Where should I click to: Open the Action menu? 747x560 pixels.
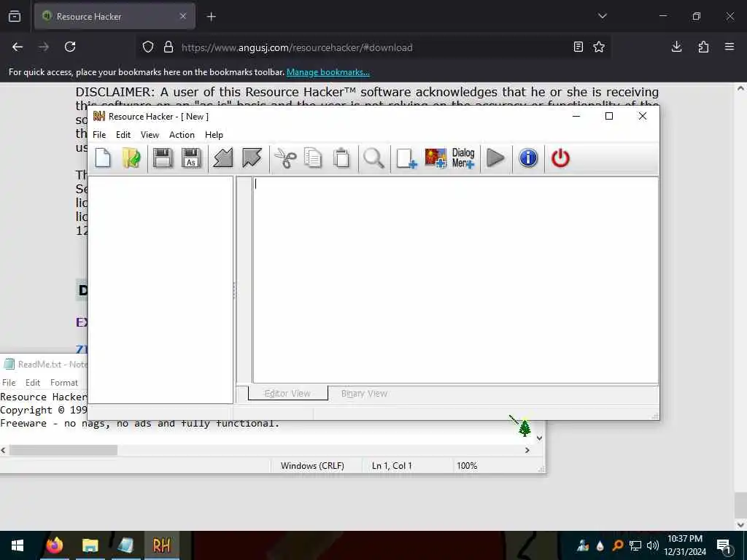tap(182, 135)
